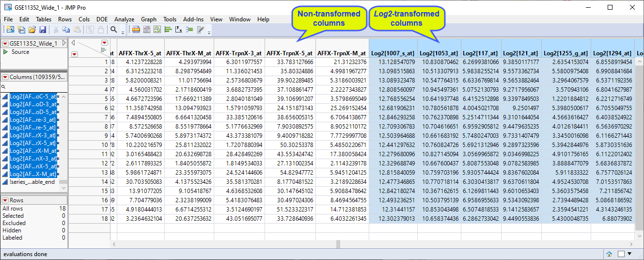Toggle the window checkbox in status bar
This screenshot has width=644, height=260.
pos(621,254)
